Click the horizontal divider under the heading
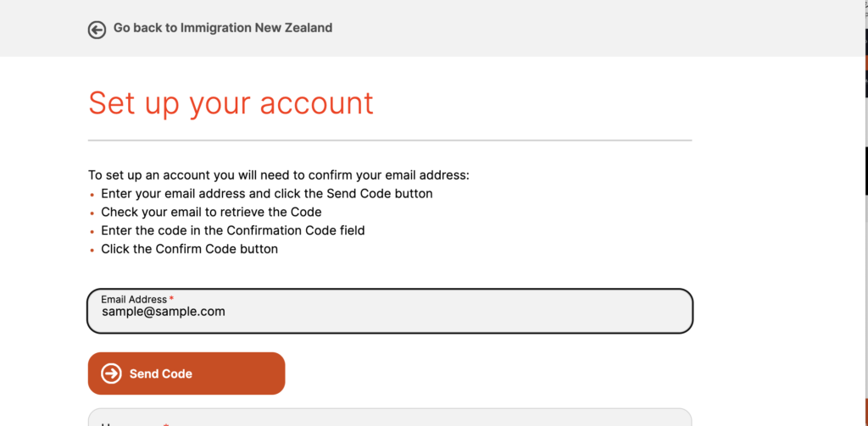Viewport: 868px width, 426px height. pos(390,140)
